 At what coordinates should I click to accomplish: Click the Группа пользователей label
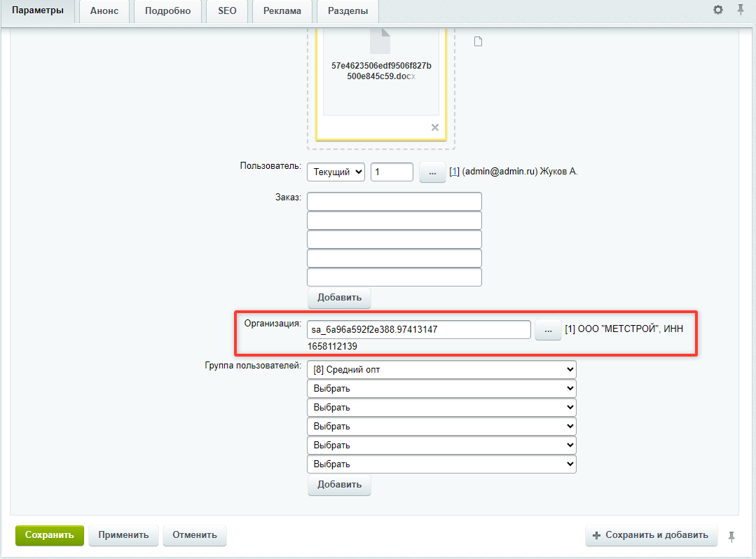(x=253, y=365)
